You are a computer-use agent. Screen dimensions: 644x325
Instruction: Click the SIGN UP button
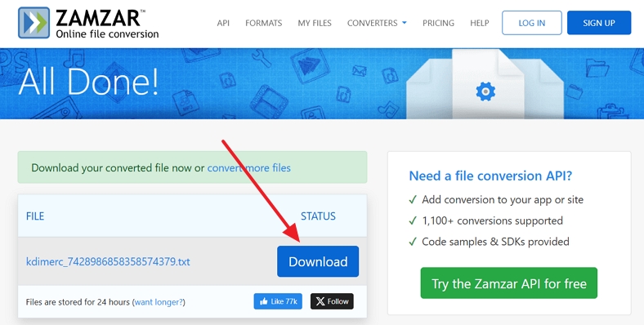pyautogui.click(x=599, y=23)
